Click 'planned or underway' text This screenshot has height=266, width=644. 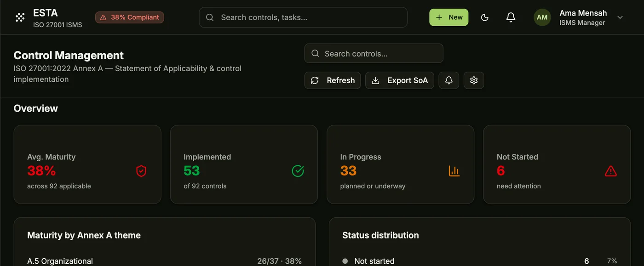(x=373, y=186)
